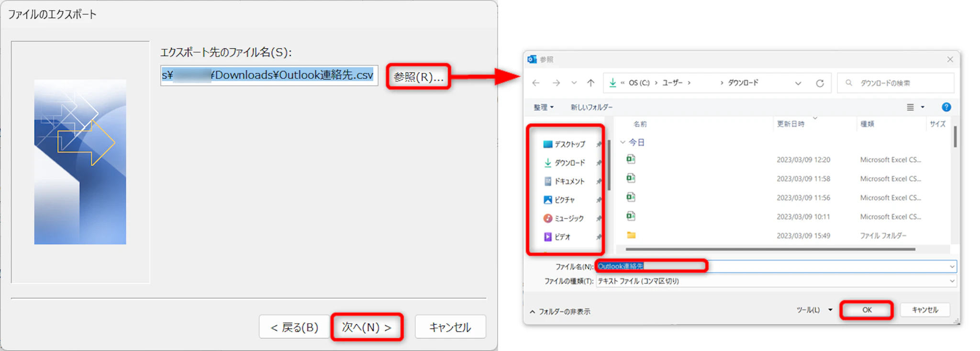Open the file type dropdown
Screen dimensions: 980x351
pyautogui.click(x=952, y=281)
